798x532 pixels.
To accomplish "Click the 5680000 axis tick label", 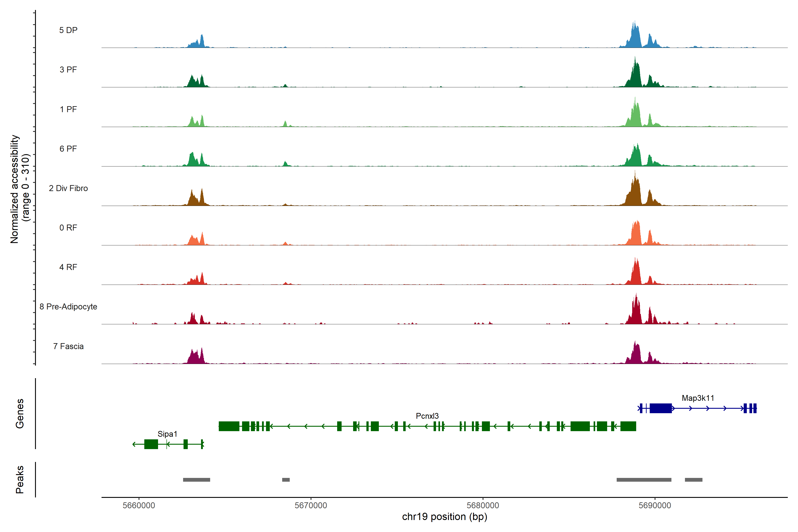I will click(483, 505).
